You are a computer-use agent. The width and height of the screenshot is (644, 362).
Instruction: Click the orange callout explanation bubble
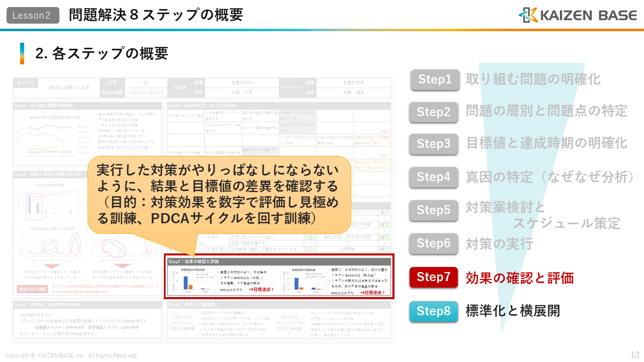coord(219,196)
